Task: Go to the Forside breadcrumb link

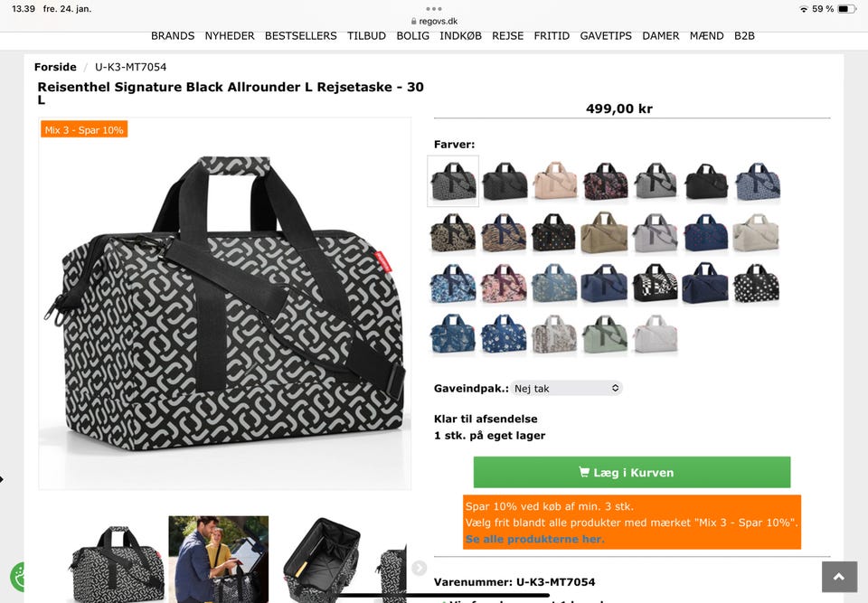Action: [x=55, y=67]
